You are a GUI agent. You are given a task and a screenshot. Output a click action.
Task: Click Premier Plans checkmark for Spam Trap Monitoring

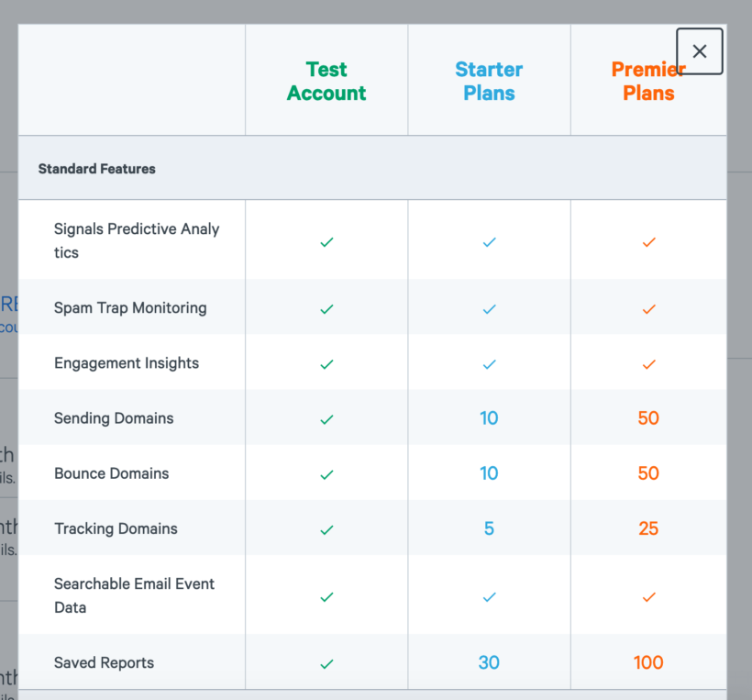coord(648,309)
